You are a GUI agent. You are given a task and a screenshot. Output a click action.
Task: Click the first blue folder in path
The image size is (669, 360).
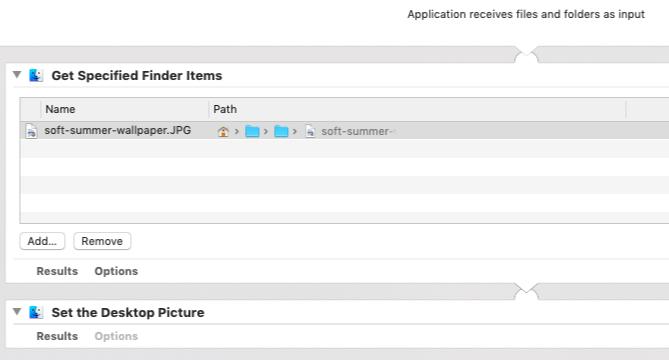(252, 131)
